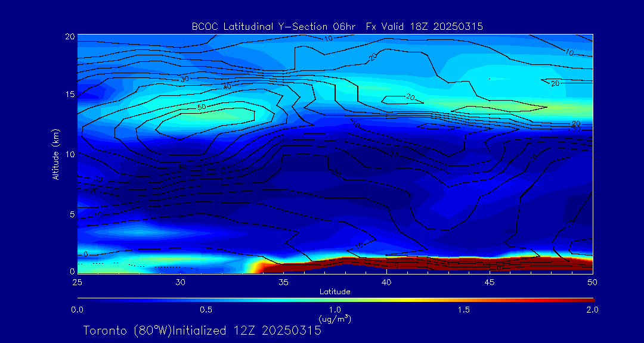Image resolution: width=644 pixels, height=343 pixels.
Task: Click the color bar at 1.5 value
Action: pos(465,300)
